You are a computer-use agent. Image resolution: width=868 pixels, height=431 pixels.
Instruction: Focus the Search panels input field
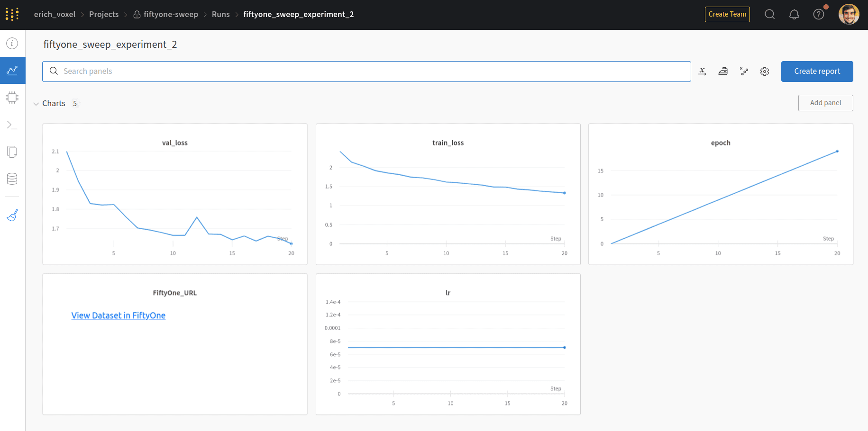coord(366,72)
